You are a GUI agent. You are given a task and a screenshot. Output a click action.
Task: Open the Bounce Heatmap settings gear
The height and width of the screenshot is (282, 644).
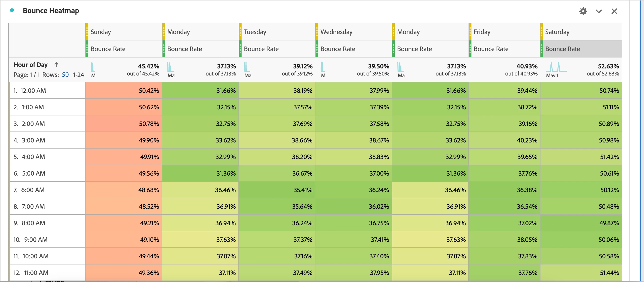(583, 11)
